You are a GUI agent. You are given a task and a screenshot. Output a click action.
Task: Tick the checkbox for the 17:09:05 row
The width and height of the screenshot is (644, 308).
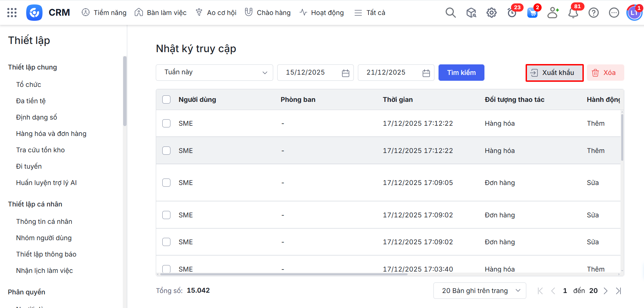click(166, 183)
